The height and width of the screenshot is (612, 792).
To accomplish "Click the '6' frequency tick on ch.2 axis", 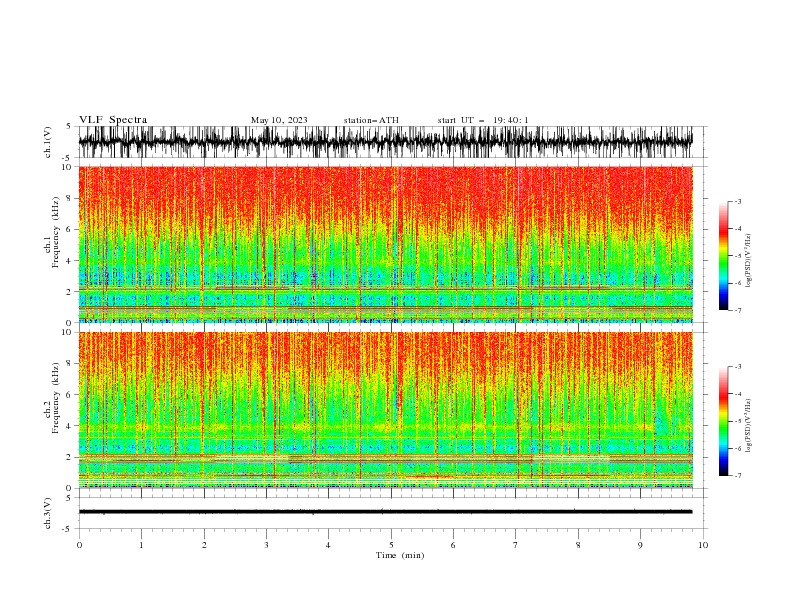I will (69, 395).
